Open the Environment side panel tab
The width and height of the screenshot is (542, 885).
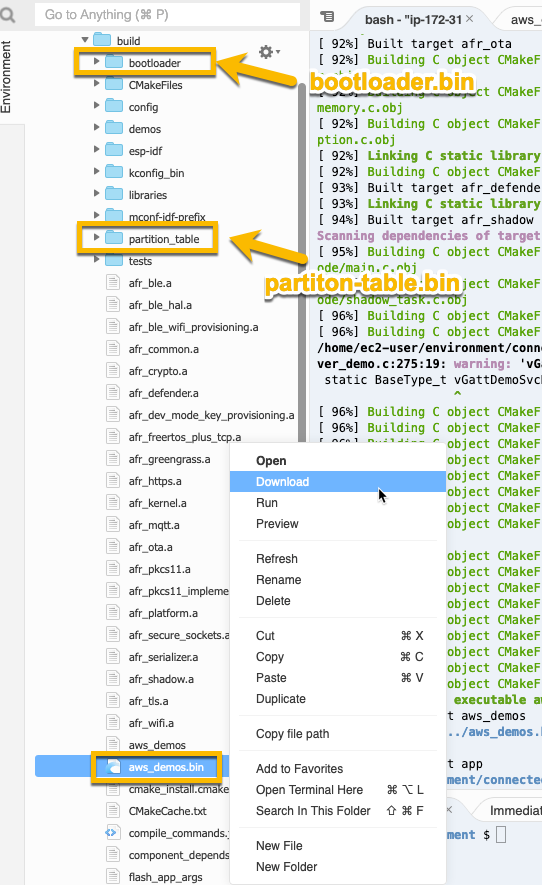coord(6,77)
